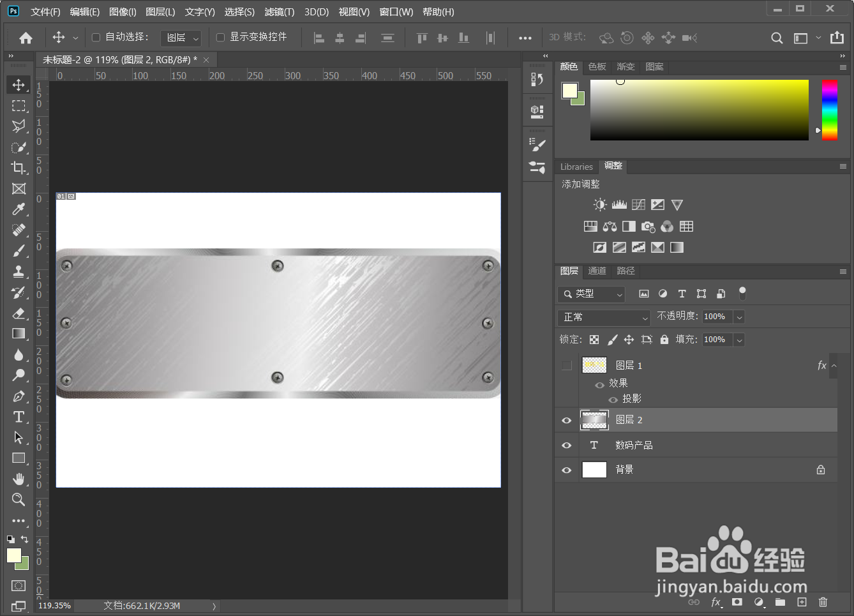Open the 滤镜(T) menu

(x=280, y=12)
